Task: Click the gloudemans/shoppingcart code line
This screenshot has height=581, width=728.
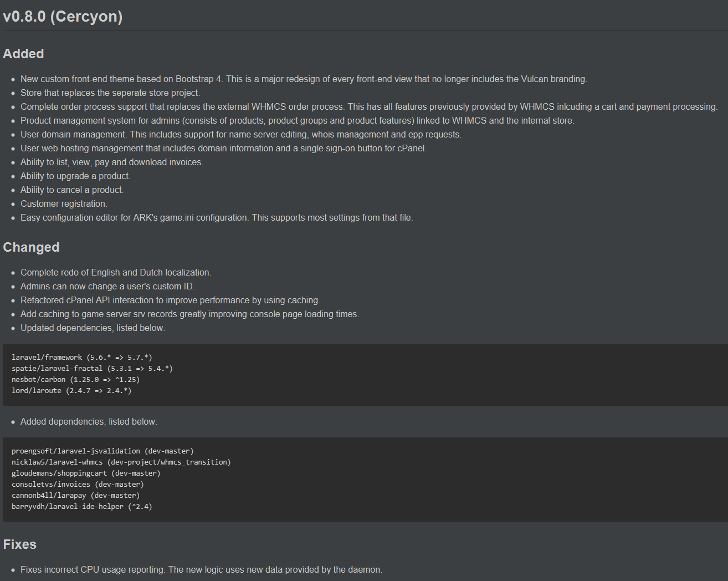Action: point(86,473)
